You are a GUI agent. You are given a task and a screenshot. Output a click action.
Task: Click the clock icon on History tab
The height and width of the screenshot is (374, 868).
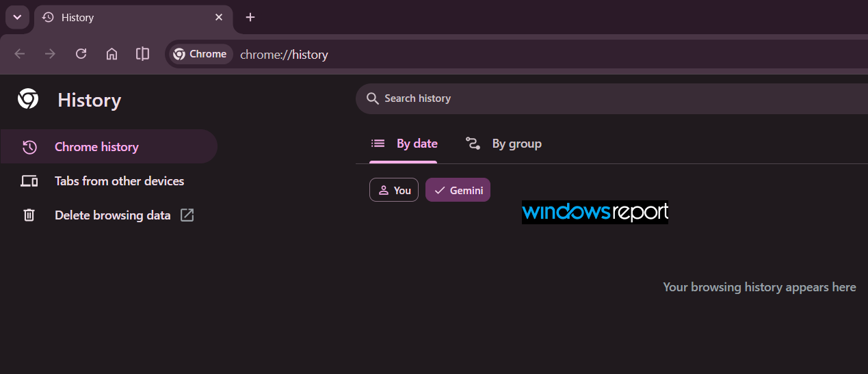48,17
